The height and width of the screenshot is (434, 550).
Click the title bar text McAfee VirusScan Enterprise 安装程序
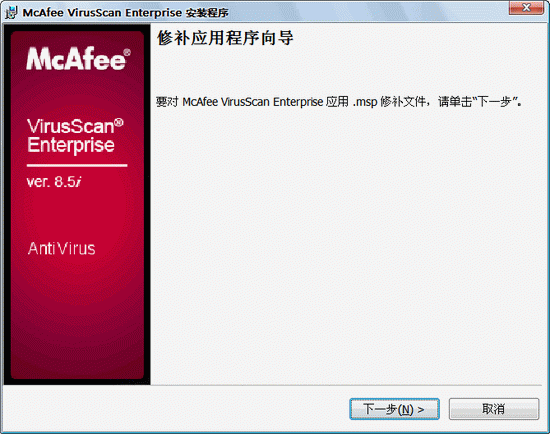(x=126, y=13)
